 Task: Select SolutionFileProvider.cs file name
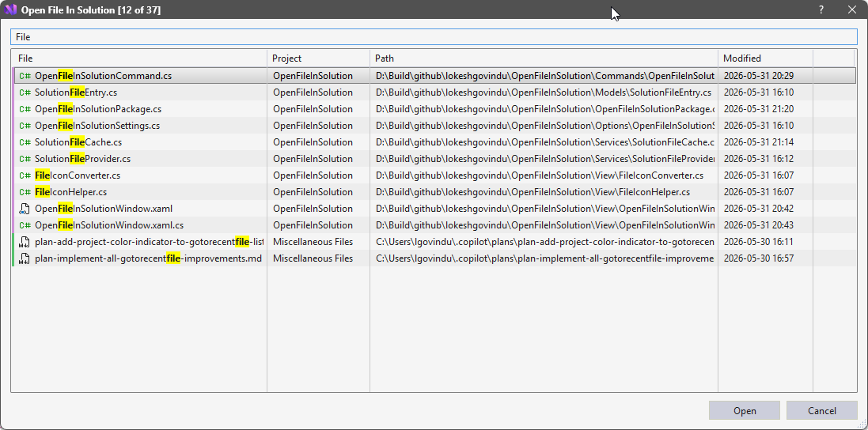[82, 159]
